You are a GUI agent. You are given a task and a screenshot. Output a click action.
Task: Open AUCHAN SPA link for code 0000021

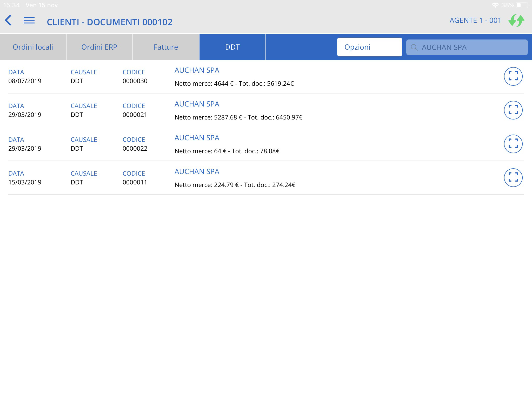[x=197, y=104]
